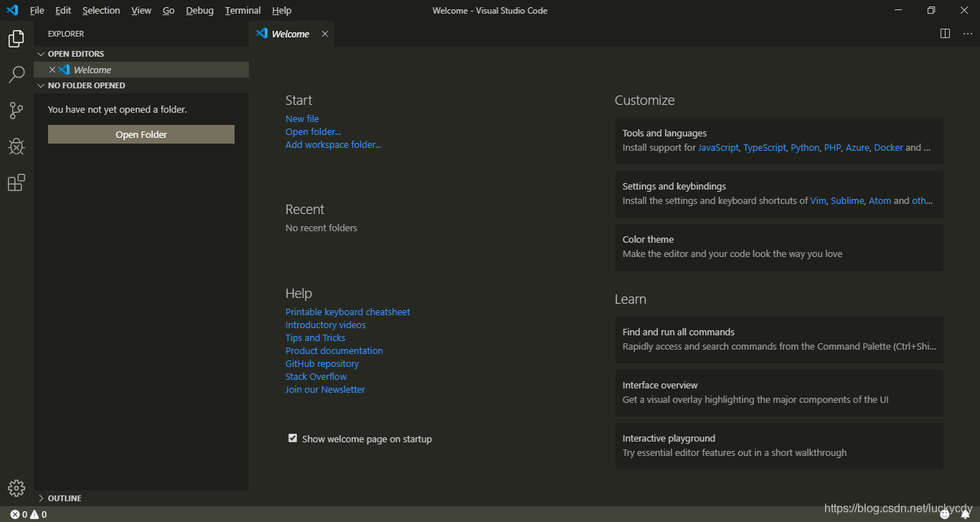Open the GitHub repository link
The height and width of the screenshot is (522, 980).
[x=322, y=364]
